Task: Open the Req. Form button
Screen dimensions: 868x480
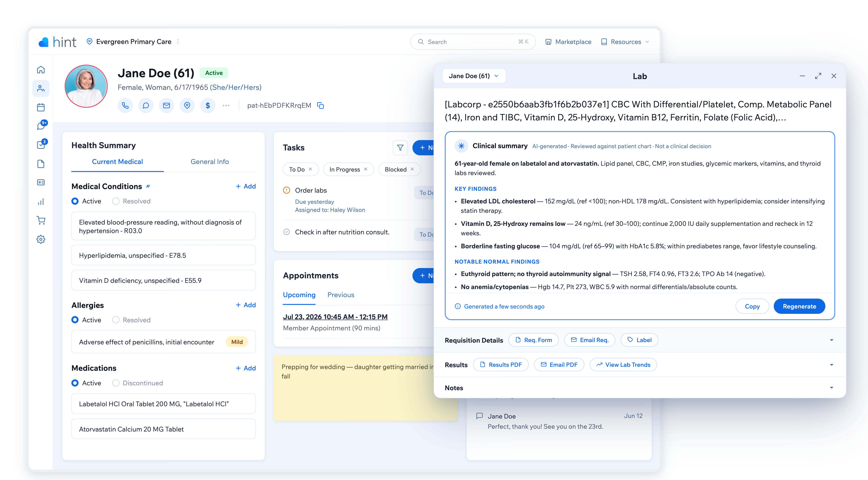Action: click(533, 340)
